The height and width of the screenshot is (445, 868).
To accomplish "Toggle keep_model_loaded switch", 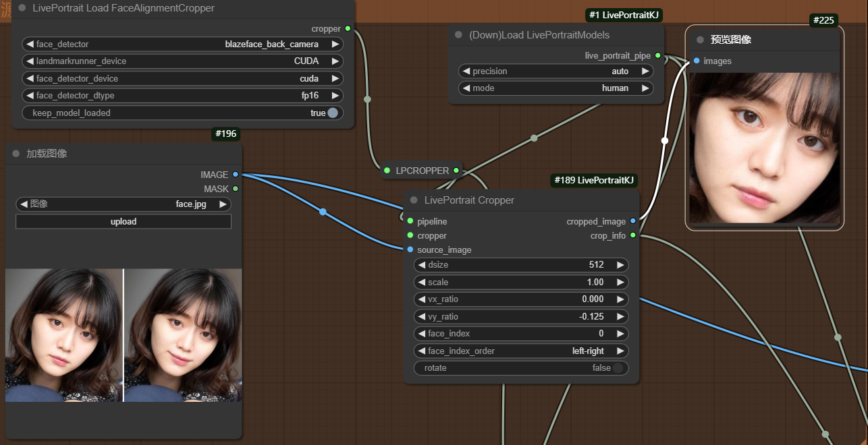I will click(332, 113).
